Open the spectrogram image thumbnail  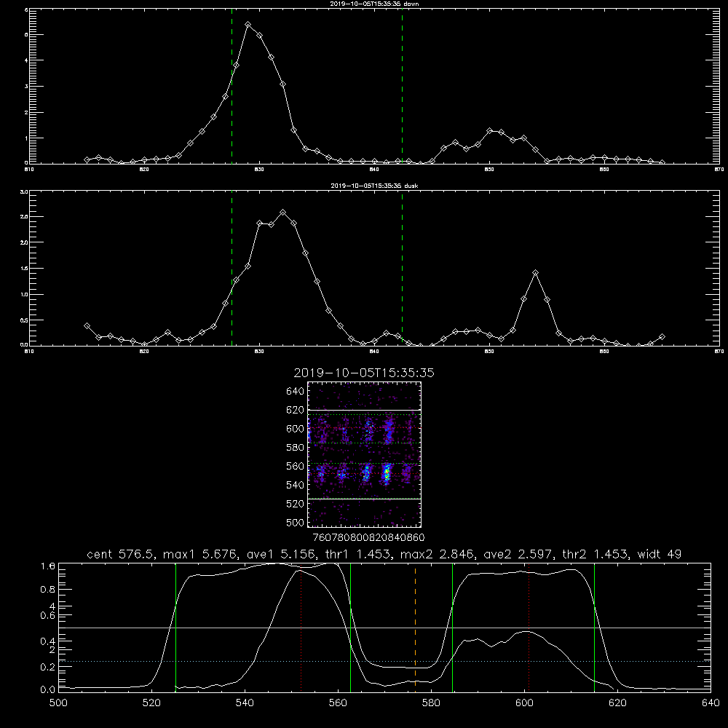tap(365, 454)
